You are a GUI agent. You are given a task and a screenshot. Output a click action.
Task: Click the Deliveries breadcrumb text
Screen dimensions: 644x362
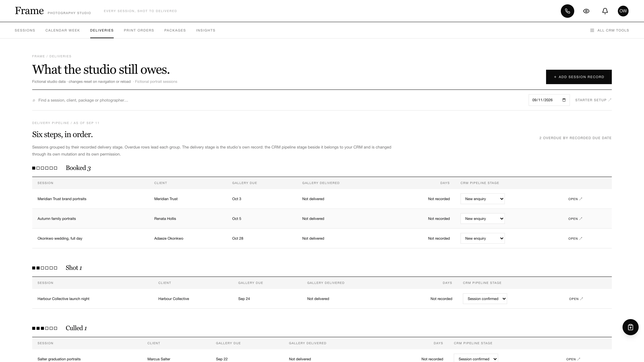(x=60, y=56)
